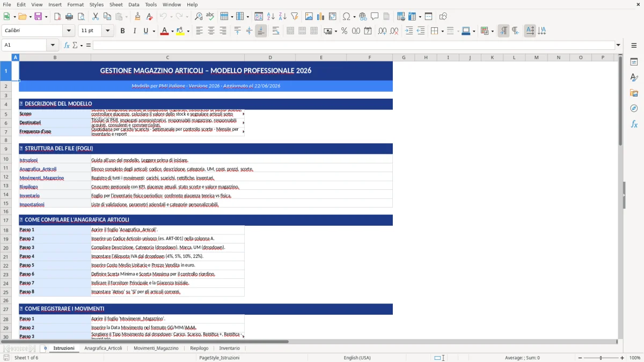Toggle AutoFilter funnel icon
This screenshot has height=362, width=644.
click(294, 17)
